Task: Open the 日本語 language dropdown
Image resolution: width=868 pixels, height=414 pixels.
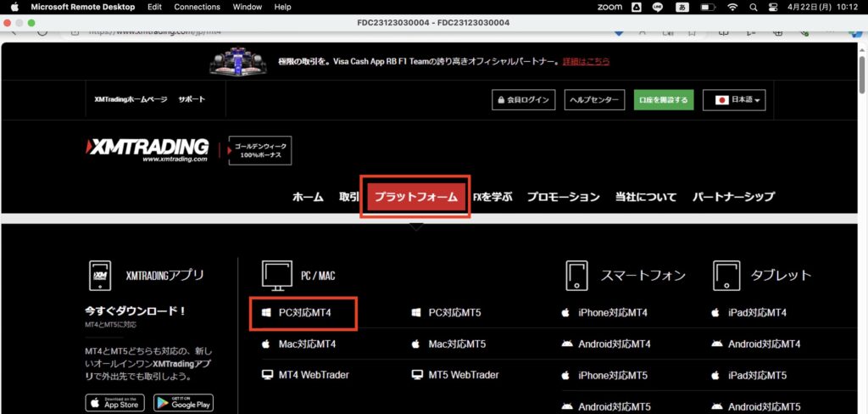Action: pyautogui.click(x=735, y=100)
